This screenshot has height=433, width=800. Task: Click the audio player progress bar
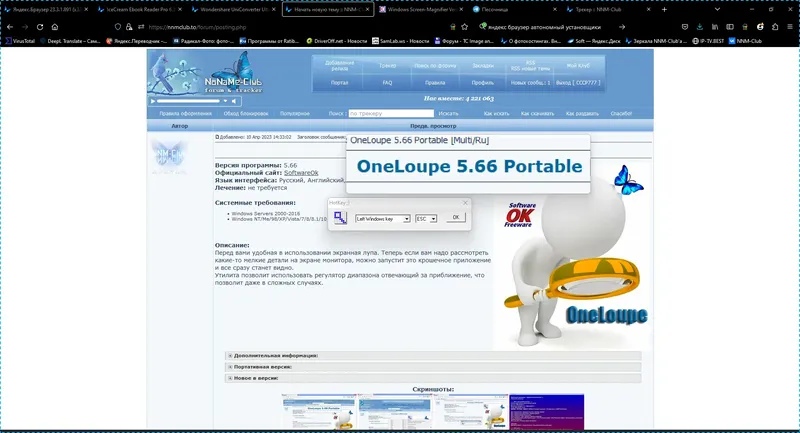188,101
